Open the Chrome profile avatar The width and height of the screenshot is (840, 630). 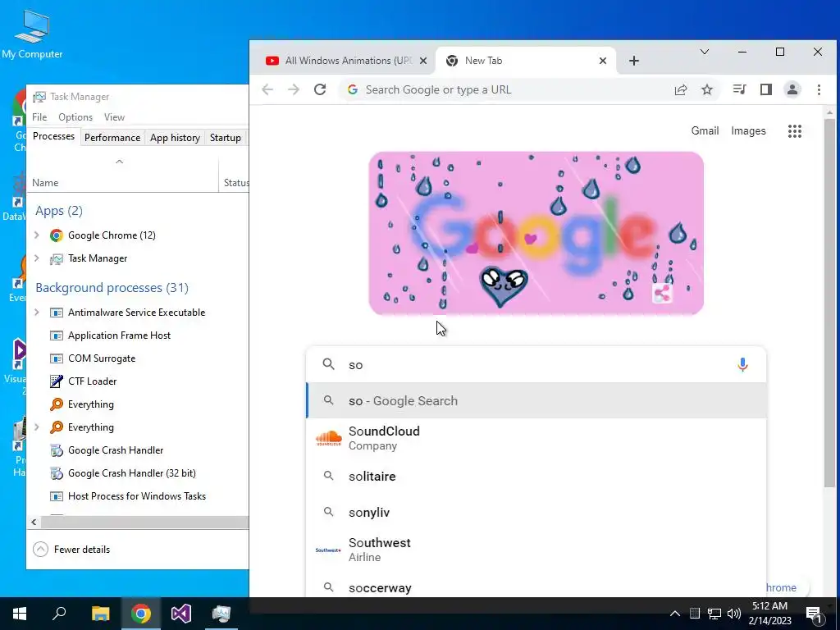tap(792, 89)
